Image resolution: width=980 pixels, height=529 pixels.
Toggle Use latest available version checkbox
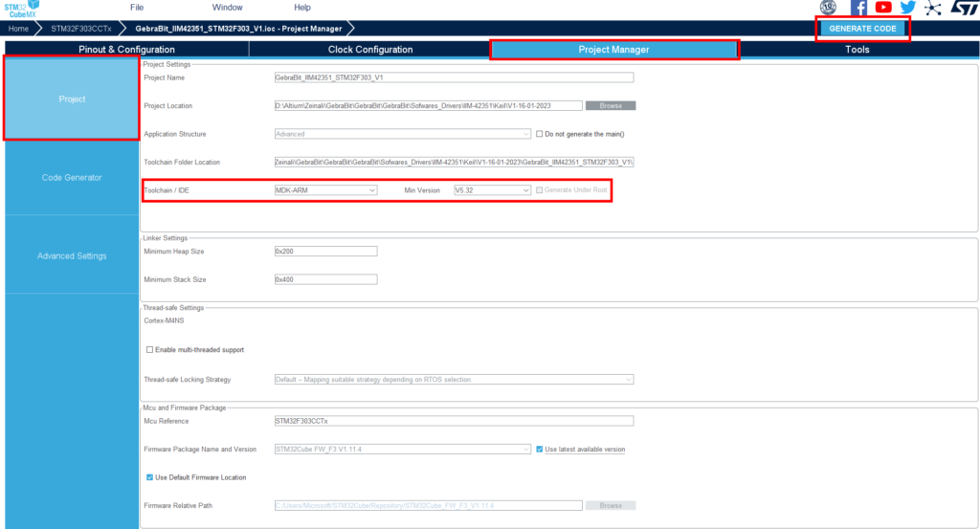coord(540,449)
